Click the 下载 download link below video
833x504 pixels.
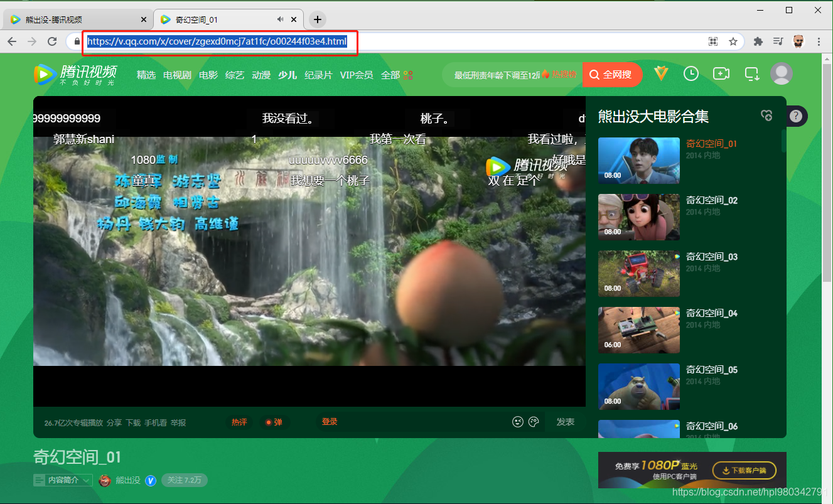coord(133,422)
